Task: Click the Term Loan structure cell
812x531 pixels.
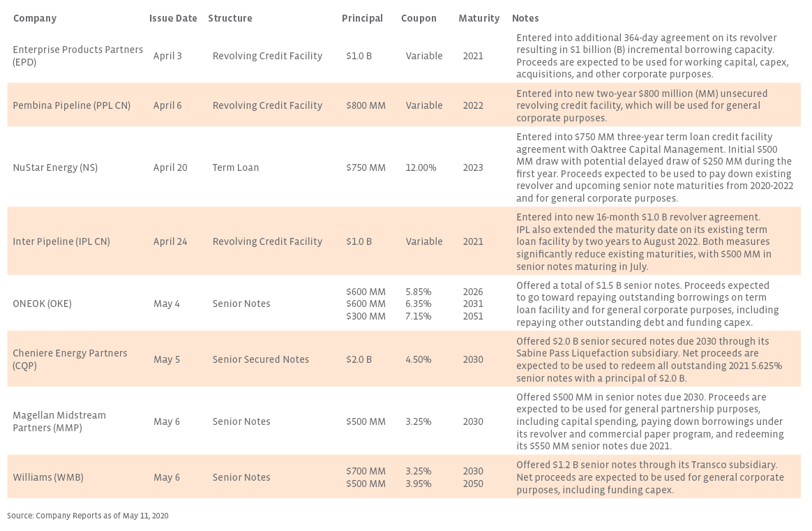Action: (x=236, y=167)
